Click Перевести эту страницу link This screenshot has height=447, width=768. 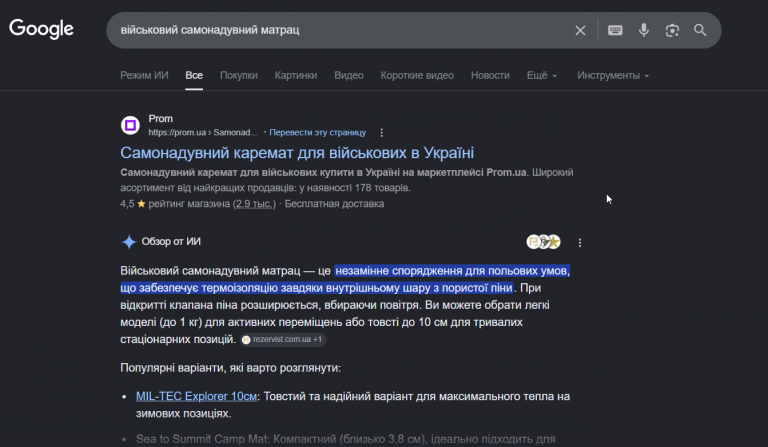(x=317, y=133)
